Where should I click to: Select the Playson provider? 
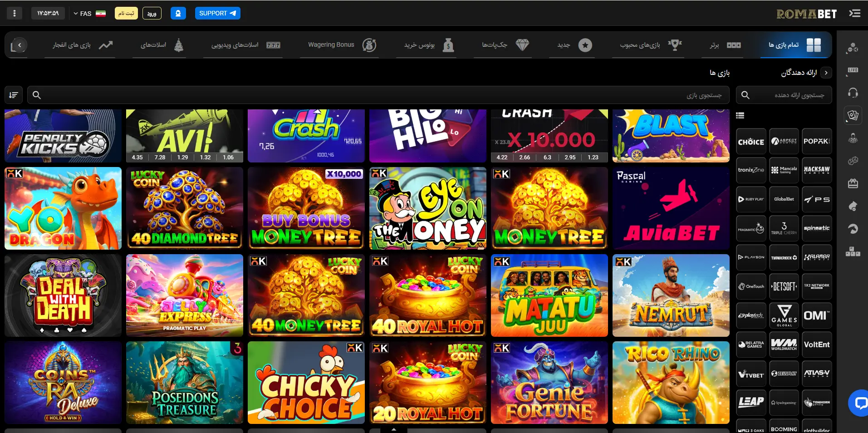pos(751,257)
